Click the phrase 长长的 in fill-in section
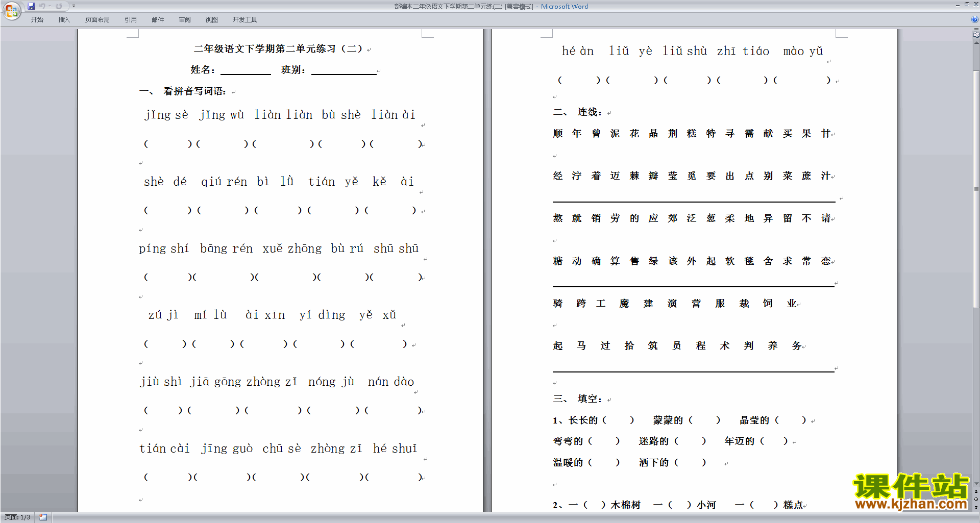 [x=583, y=420]
